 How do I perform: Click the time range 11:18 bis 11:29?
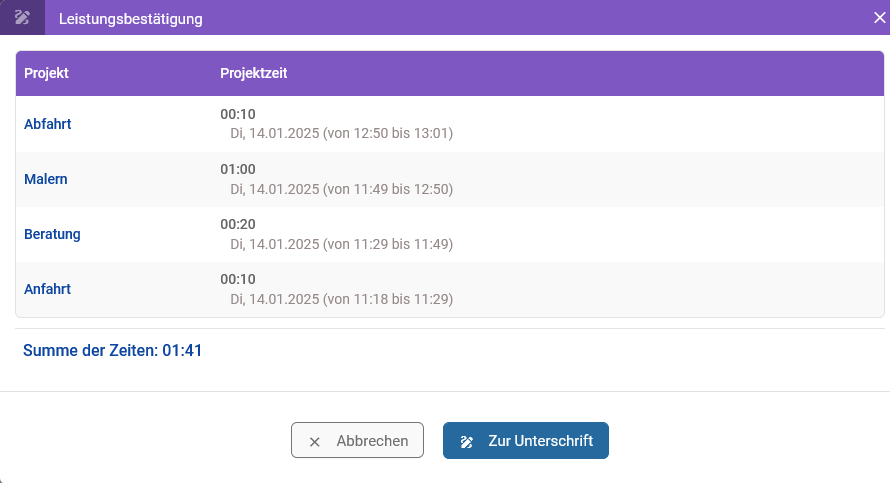[x=388, y=298]
